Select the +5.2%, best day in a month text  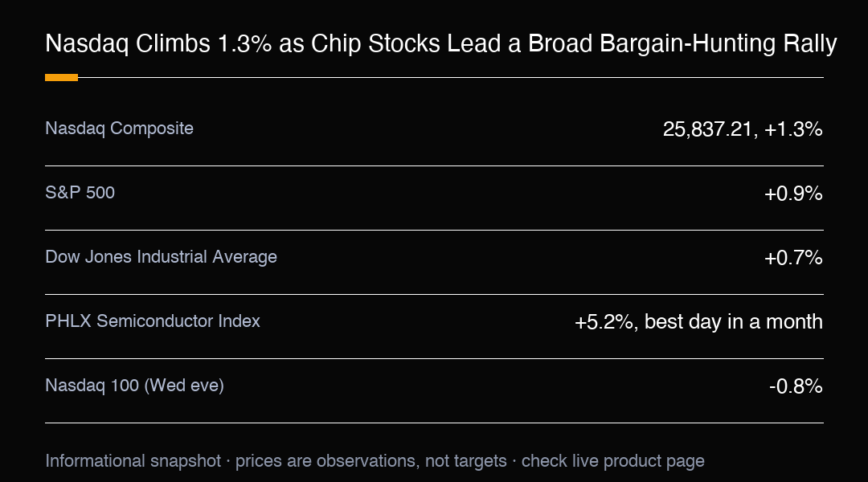698,321
